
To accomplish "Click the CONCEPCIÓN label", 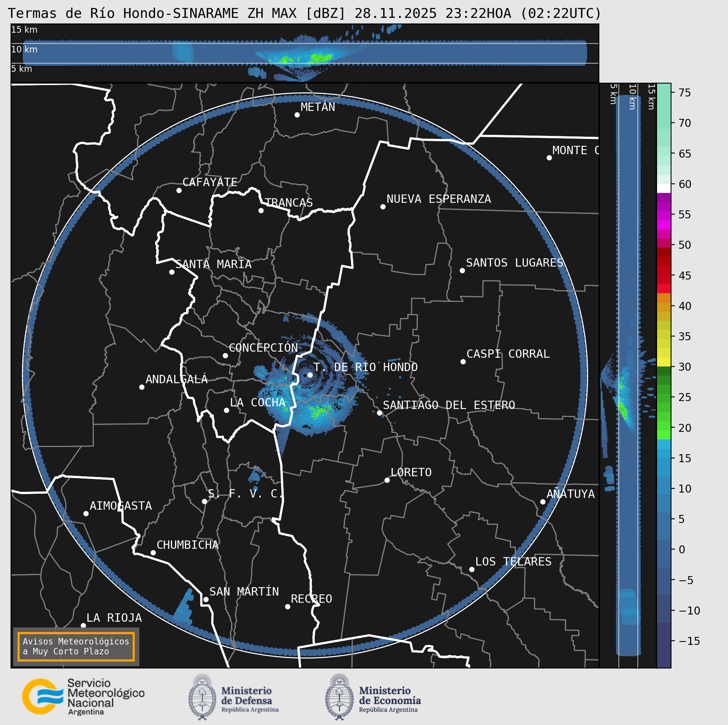I will [x=263, y=347].
